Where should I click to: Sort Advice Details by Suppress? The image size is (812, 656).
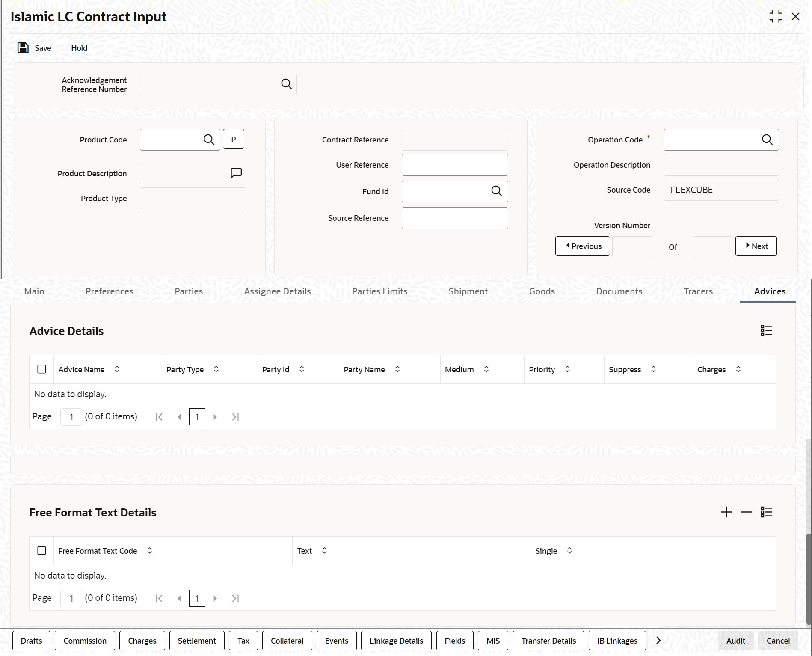coord(653,369)
